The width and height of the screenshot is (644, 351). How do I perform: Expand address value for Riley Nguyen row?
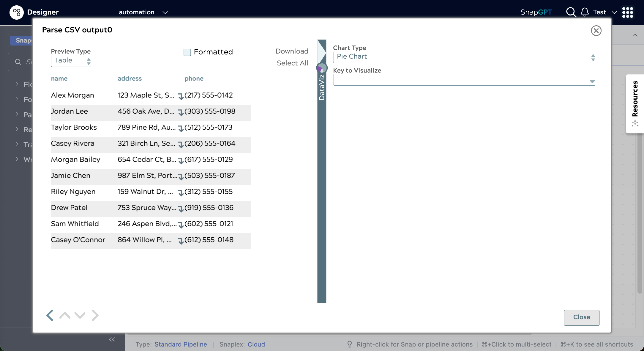181,193
